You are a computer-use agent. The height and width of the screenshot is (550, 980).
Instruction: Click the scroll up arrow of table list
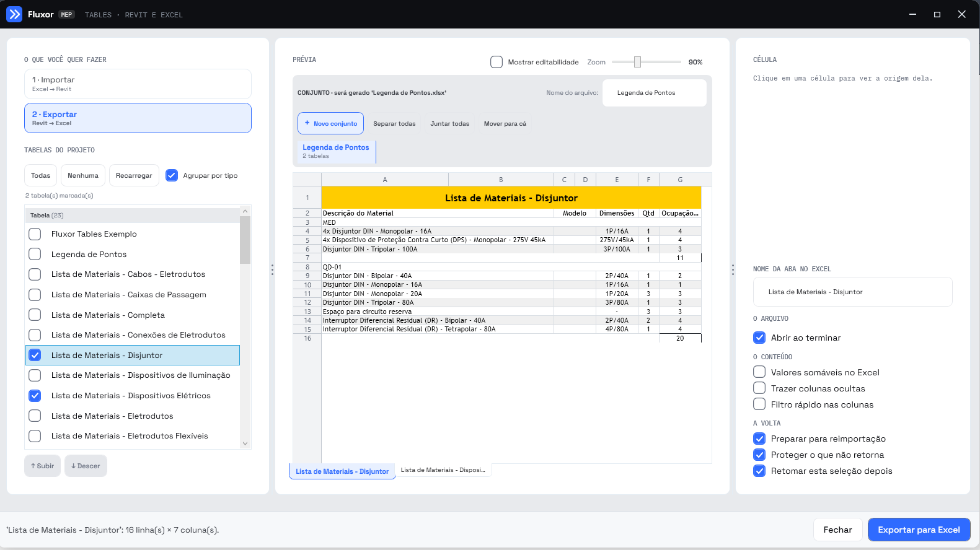(x=245, y=211)
